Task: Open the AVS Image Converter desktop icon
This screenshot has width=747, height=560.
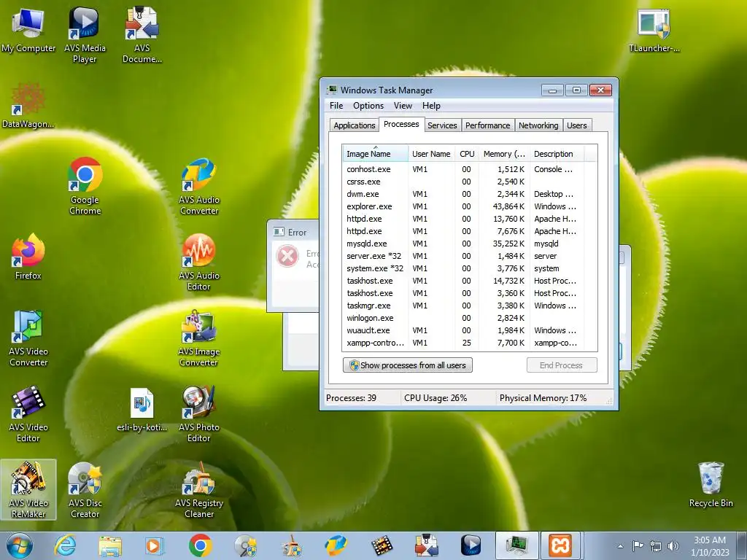Action: click(x=198, y=338)
